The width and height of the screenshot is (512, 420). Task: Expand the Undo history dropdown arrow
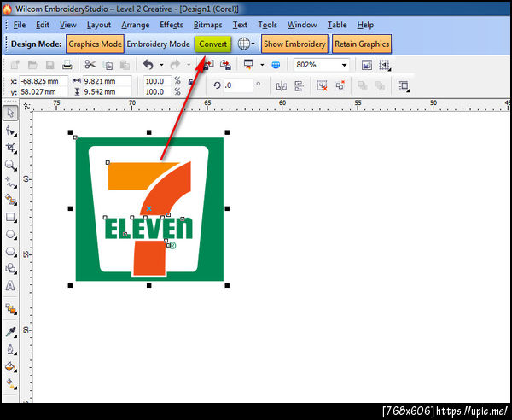161,65
